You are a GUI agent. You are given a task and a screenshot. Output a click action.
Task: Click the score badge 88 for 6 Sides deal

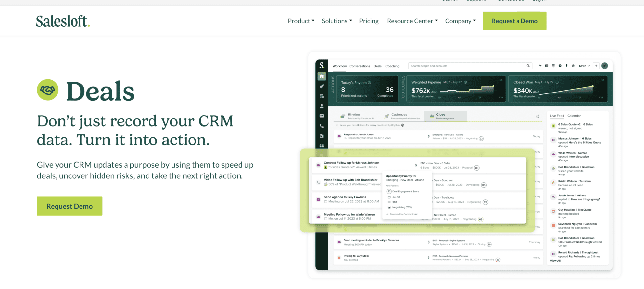477,168
